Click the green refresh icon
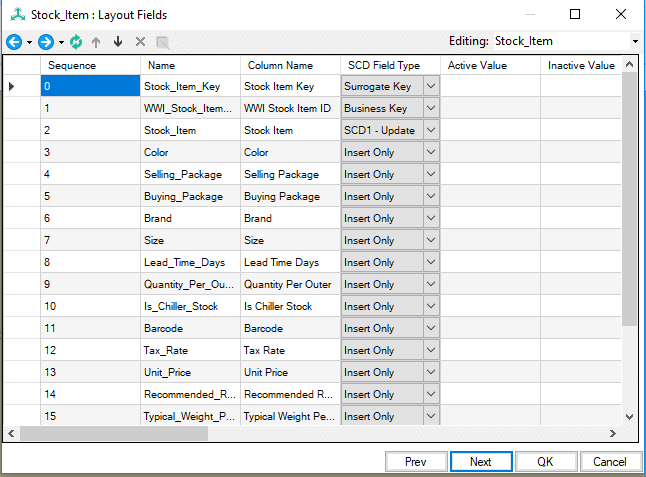The width and height of the screenshot is (646, 477). (76, 42)
